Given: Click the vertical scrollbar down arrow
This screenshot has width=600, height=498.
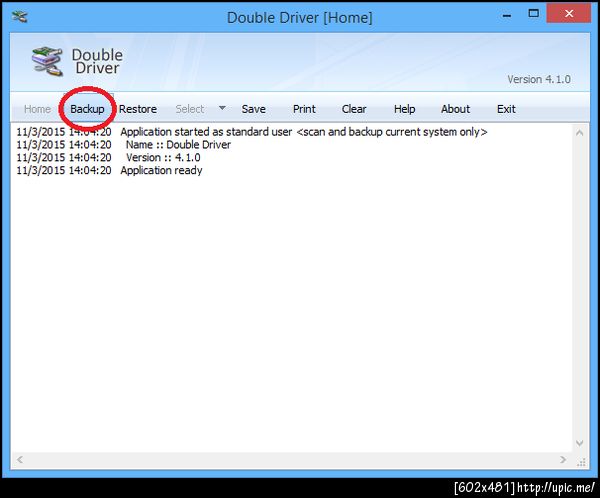Looking at the screenshot, I should (x=580, y=443).
